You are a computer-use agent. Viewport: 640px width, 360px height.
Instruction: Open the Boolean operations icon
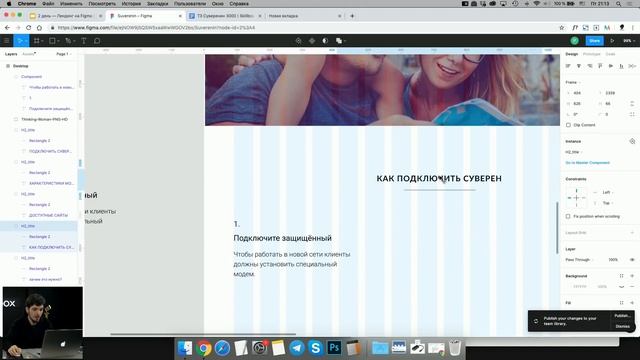(x=339, y=41)
